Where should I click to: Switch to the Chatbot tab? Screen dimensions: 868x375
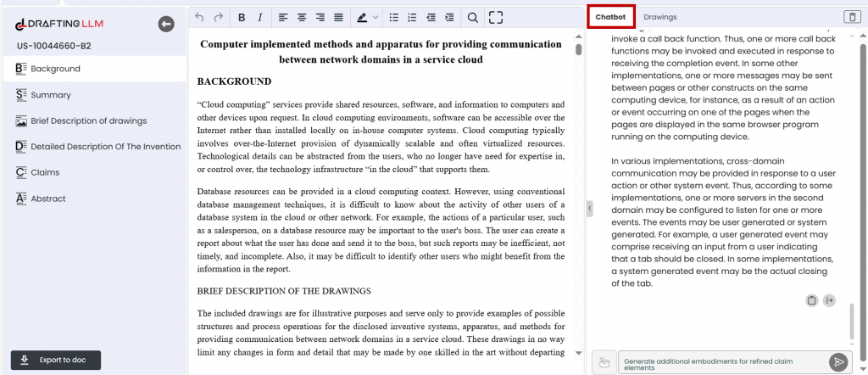pos(610,17)
